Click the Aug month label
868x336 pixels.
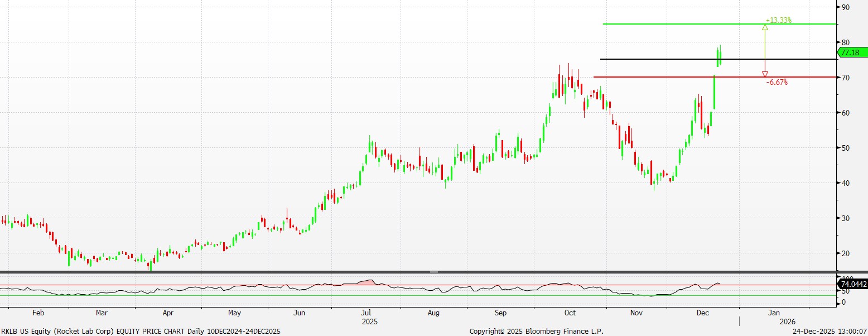[434, 314]
